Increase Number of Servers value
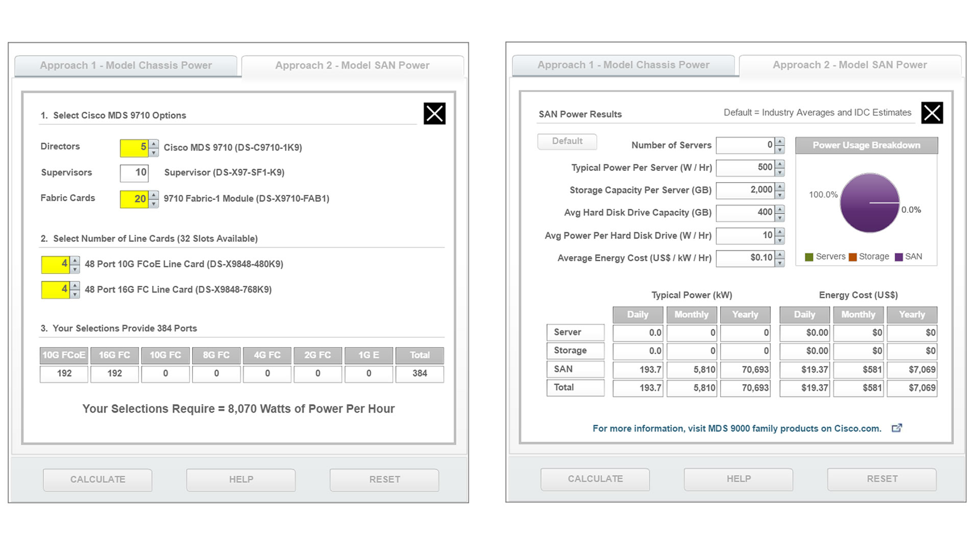The width and height of the screenshot is (980, 551). (x=780, y=141)
